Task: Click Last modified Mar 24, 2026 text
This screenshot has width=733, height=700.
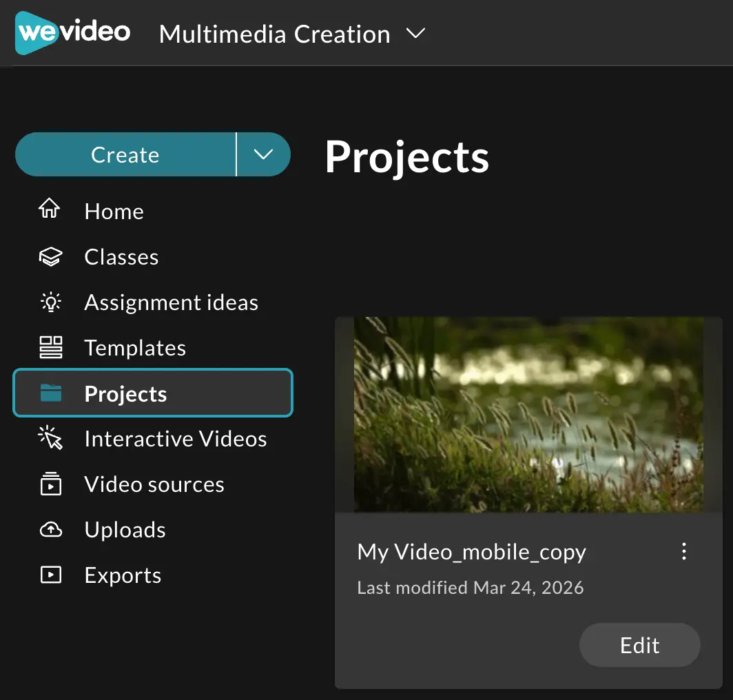Action: coord(471,588)
